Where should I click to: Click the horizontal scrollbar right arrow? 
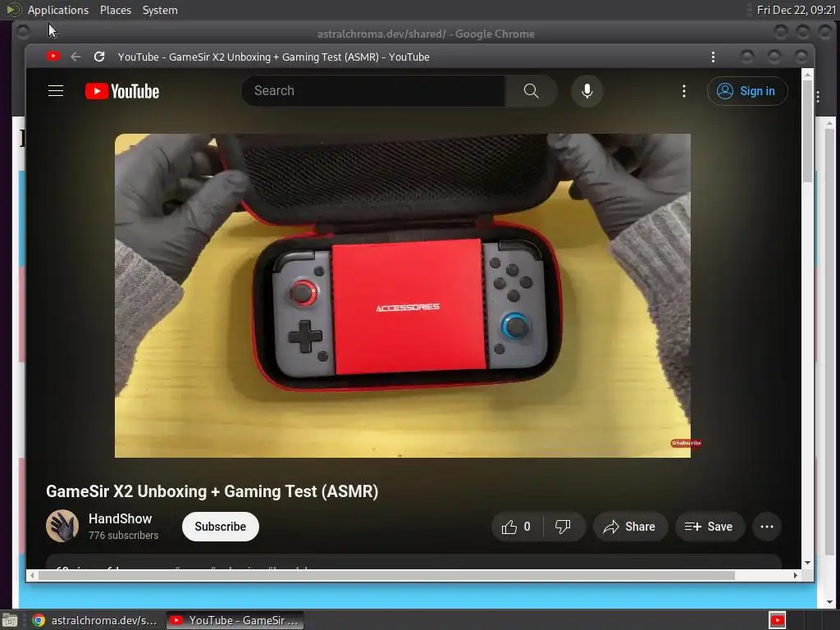point(796,575)
